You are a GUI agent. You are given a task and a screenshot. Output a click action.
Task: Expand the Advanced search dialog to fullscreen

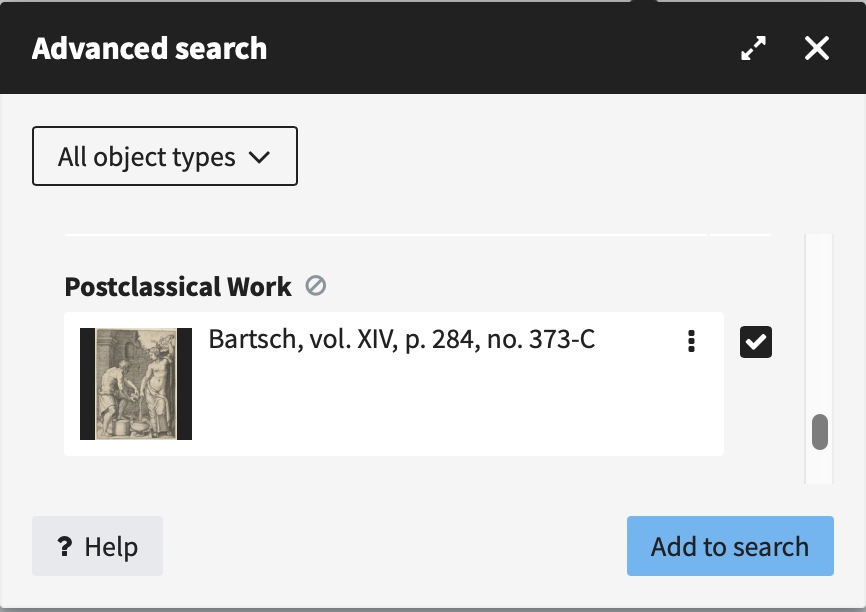click(753, 48)
